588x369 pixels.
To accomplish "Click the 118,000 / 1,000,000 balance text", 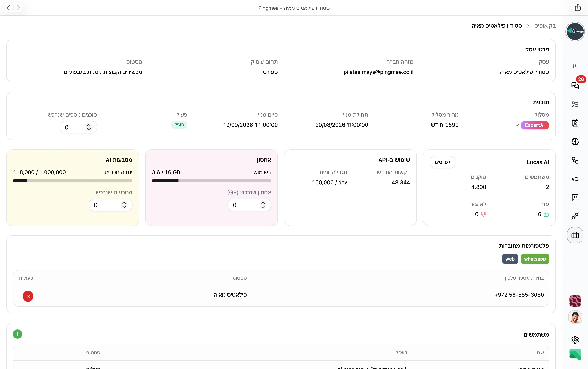I will 39,172.
